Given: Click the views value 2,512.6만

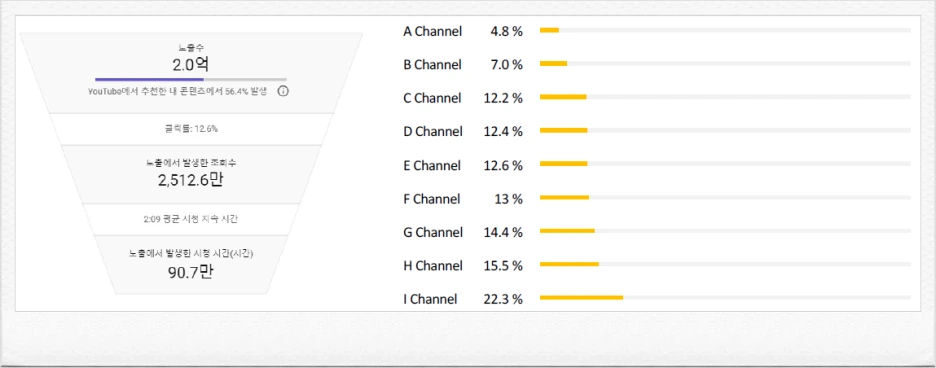Looking at the screenshot, I should (191, 179).
